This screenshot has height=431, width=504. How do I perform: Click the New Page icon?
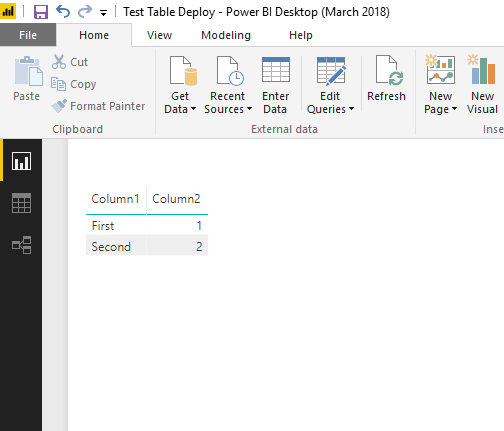click(x=440, y=69)
